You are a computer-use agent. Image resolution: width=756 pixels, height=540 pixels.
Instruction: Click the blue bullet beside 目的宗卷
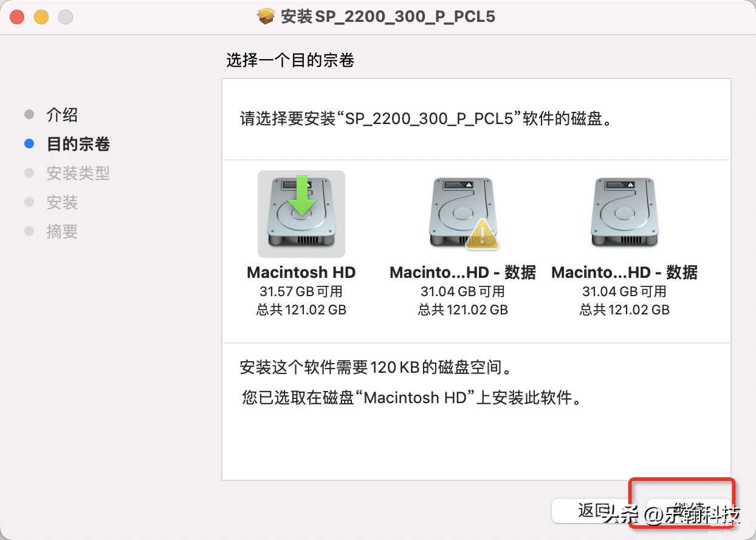click(29, 144)
